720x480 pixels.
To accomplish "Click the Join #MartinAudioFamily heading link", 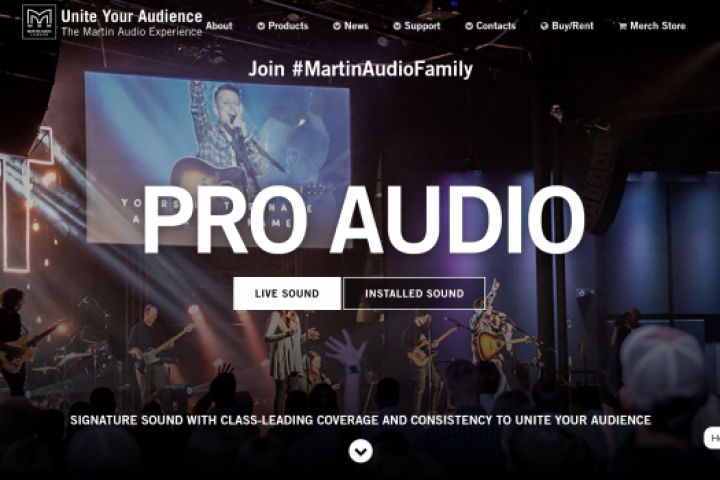I will tap(360, 69).
